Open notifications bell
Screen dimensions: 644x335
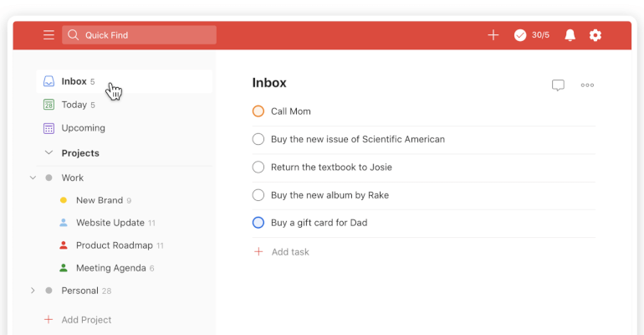[x=570, y=35]
